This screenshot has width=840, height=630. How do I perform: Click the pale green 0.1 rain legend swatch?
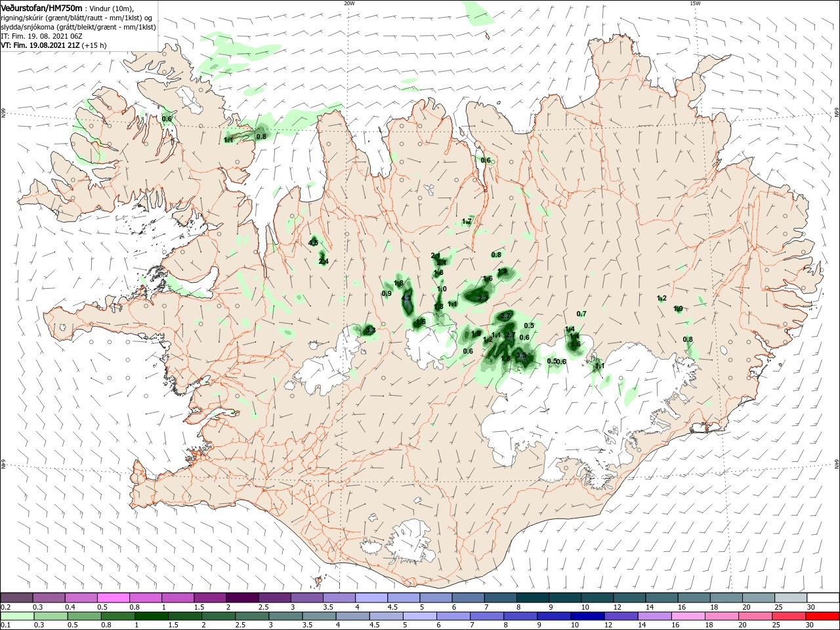pos(16,617)
